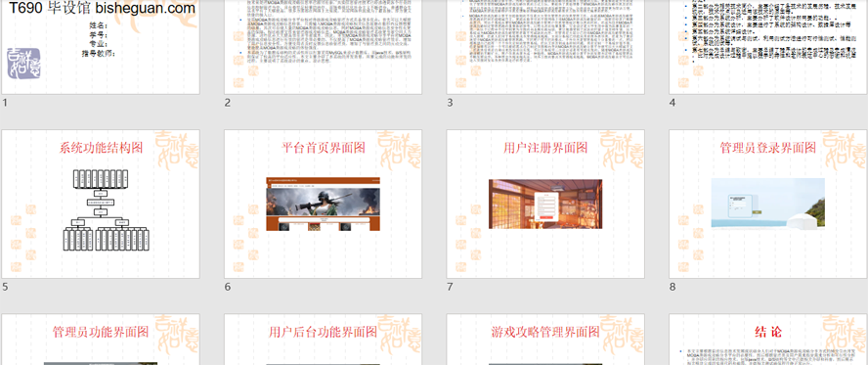Open slide 3 thumbnail
Viewport: 868px width, 365px height.
point(545,47)
